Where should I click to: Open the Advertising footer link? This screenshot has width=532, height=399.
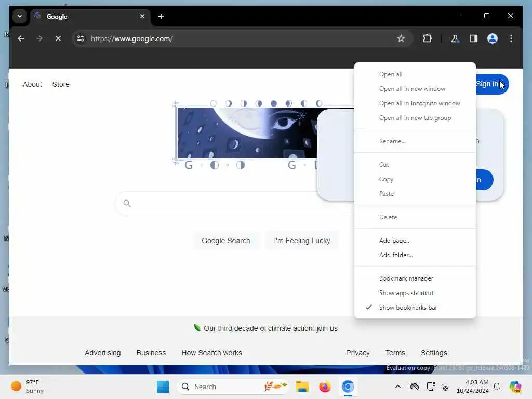[x=103, y=353]
